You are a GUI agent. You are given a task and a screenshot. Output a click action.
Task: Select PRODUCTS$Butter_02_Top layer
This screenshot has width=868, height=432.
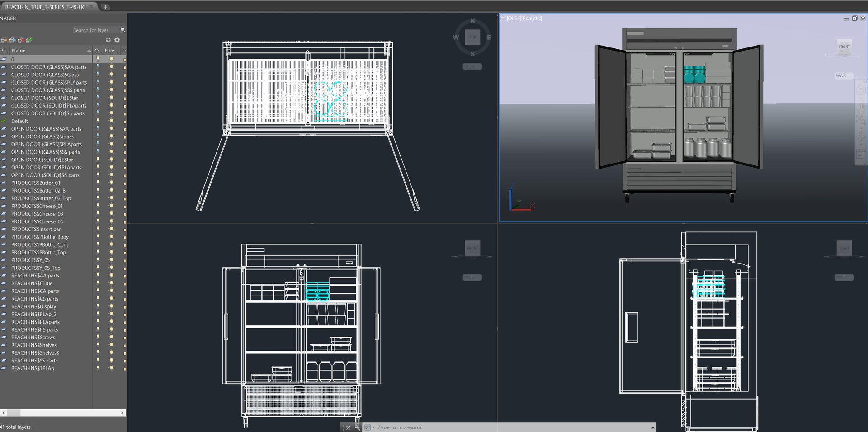(41, 198)
